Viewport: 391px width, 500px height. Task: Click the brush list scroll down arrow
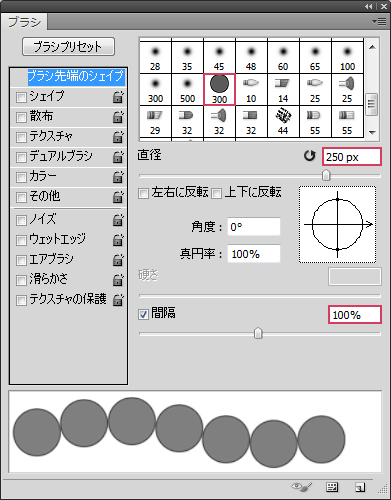(372, 133)
